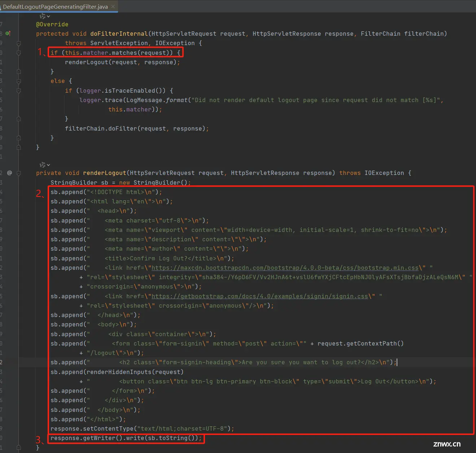
Task: Click response.setContentType line
Action: click(x=142, y=429)
